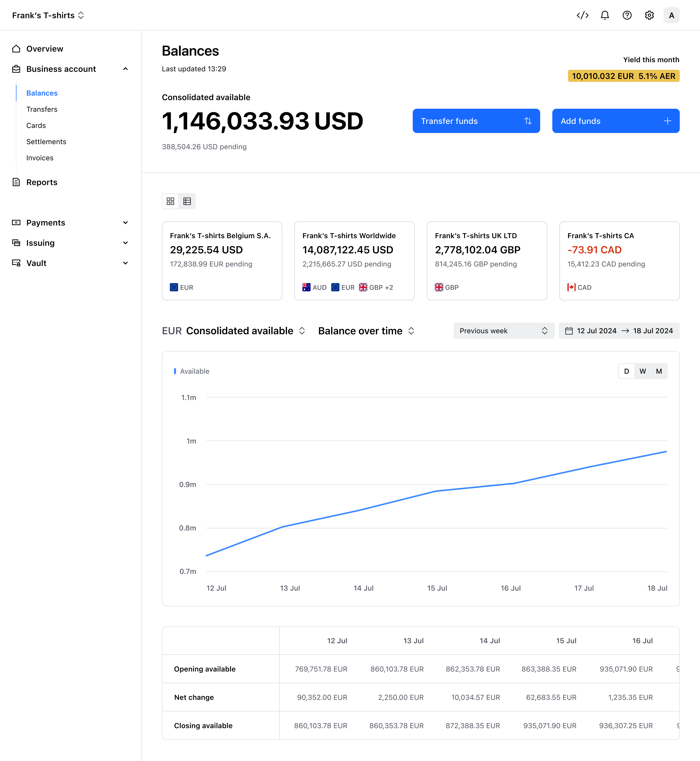Switch to grid view layout

click(x=170, y=201)
